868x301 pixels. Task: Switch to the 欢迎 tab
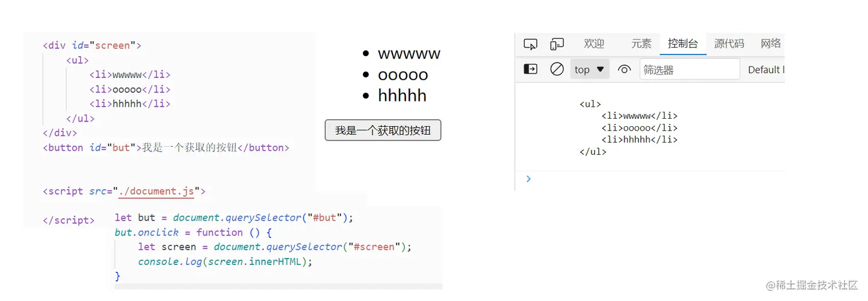594,44
